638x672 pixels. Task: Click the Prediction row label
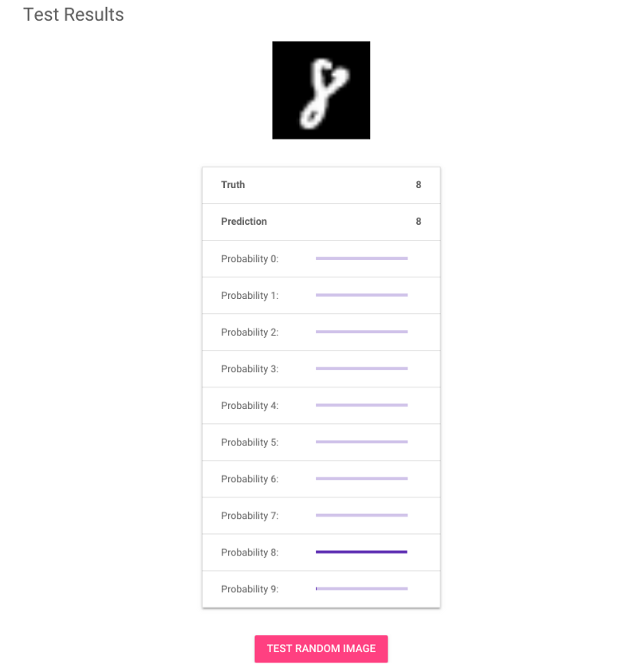pos(243,222)
